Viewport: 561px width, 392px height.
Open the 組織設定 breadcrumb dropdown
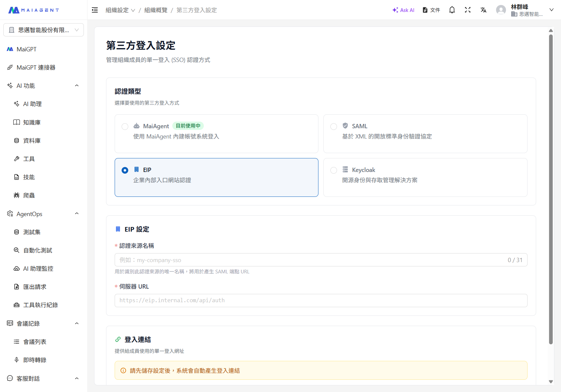[120, 10]
